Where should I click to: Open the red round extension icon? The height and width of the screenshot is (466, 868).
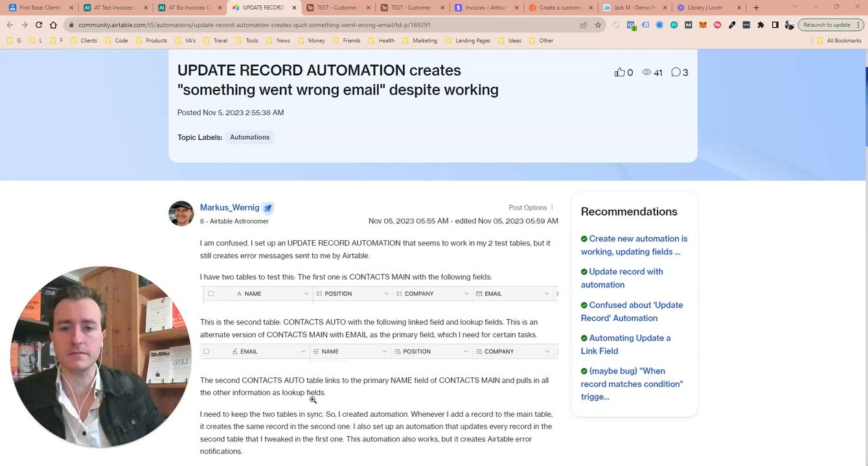[717, 25]
